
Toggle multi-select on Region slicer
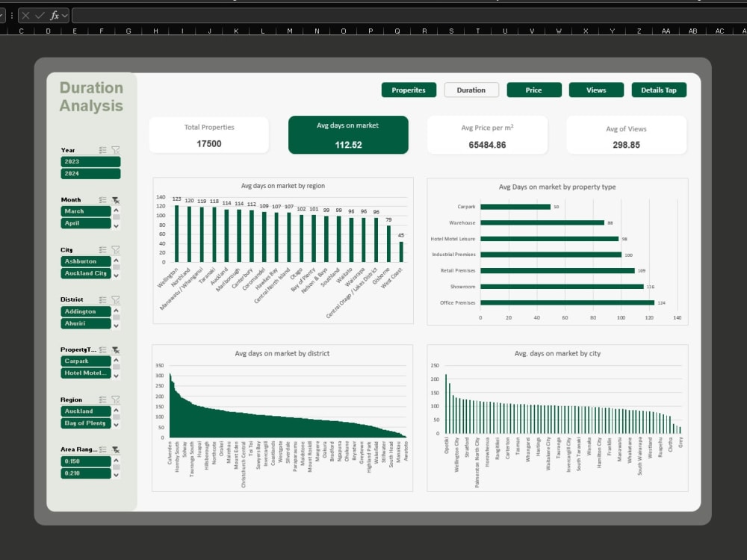tap(102, 399)
